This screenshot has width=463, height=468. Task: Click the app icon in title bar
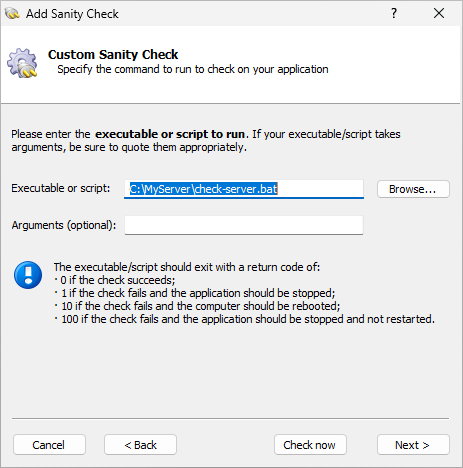[12, 14]
